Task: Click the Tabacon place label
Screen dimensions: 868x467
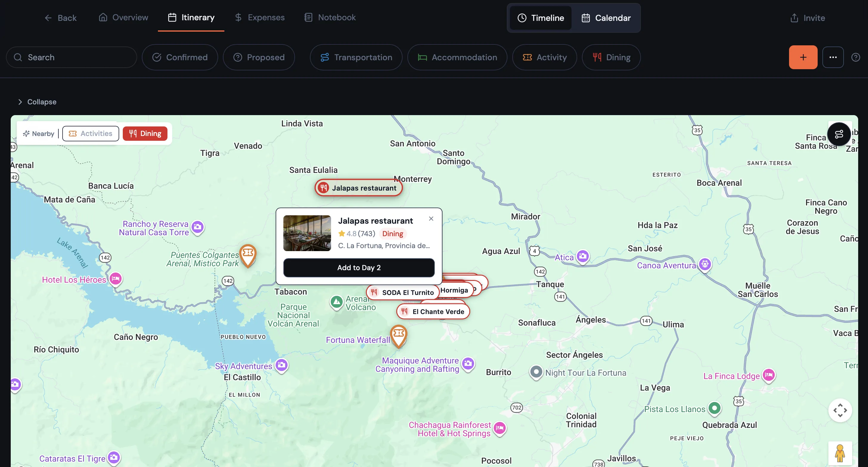Action: point(291,292)
